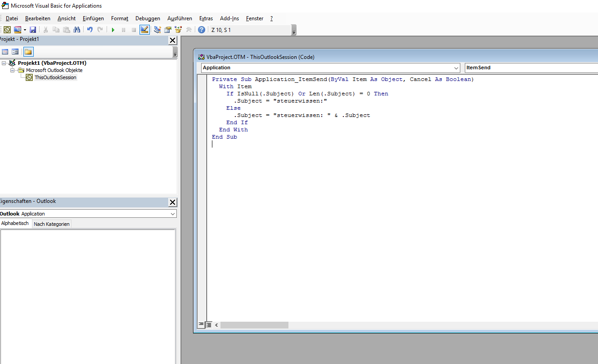
Task: Cut selection using the scissors icon
Action: click(45, 30)
